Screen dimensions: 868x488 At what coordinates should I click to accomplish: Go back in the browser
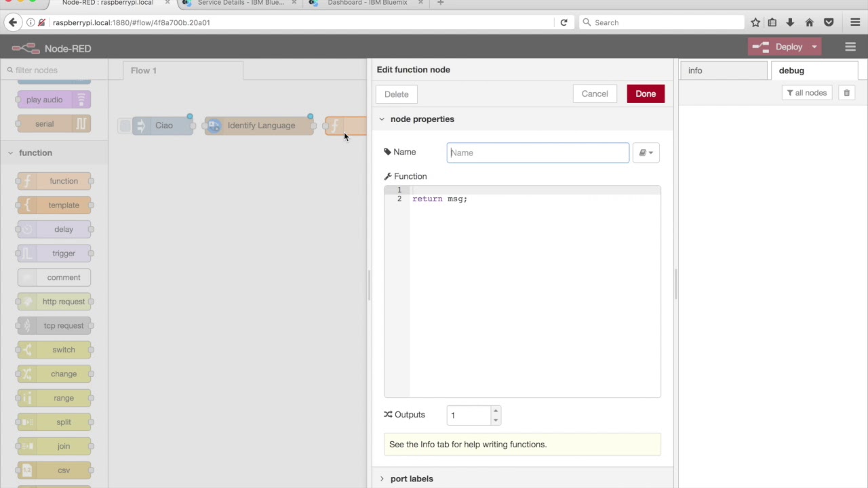pos(12,22)
